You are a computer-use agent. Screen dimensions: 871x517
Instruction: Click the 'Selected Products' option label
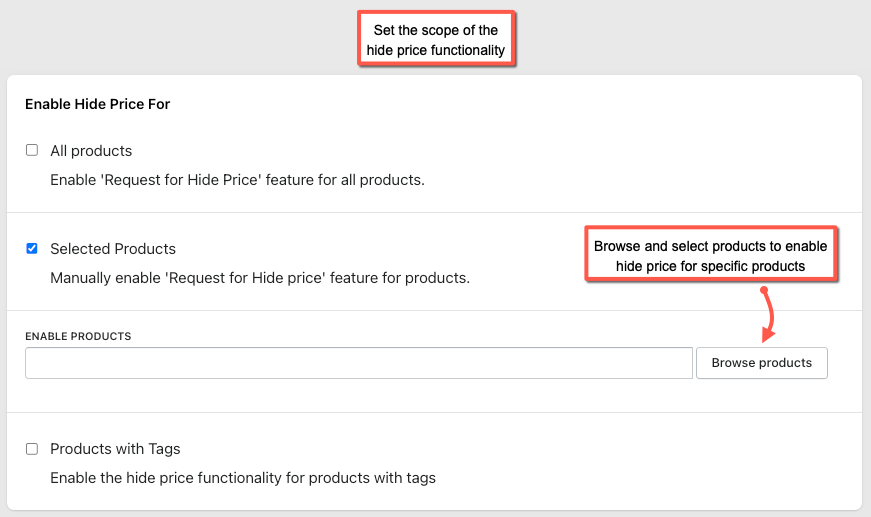[x=113, y=249]
